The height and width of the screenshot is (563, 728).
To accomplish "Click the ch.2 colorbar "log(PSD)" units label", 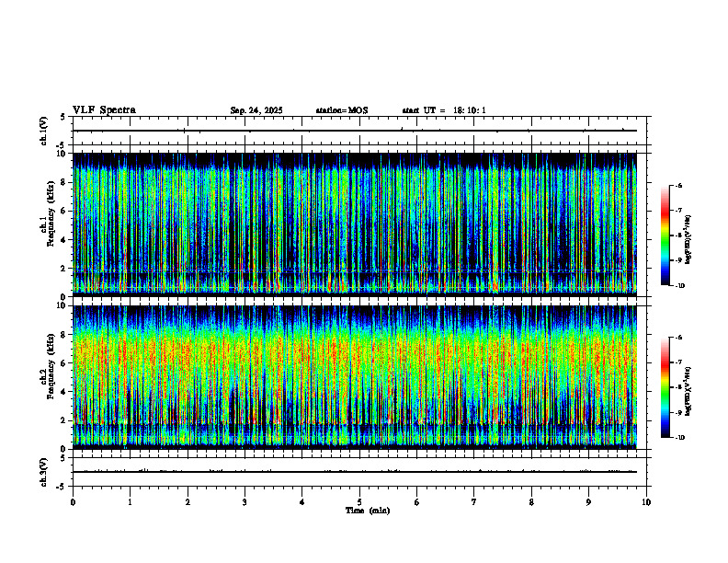I will click(688, 392).
